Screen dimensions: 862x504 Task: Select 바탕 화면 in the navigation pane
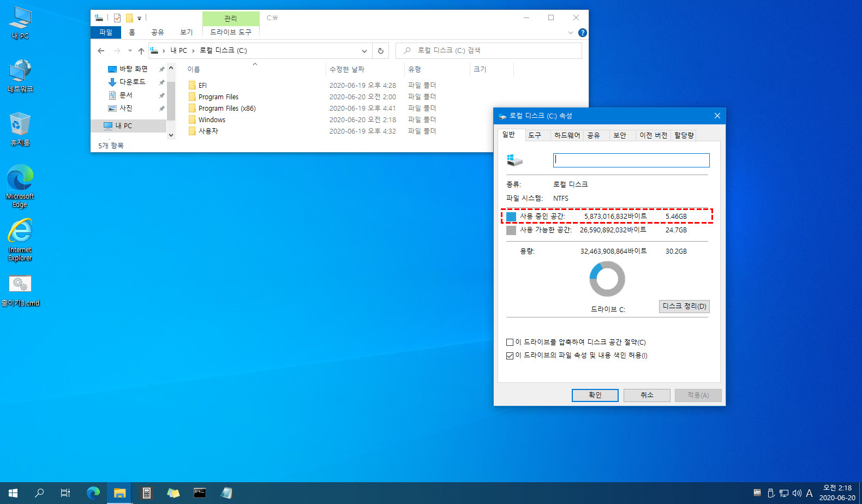point(134,69)
